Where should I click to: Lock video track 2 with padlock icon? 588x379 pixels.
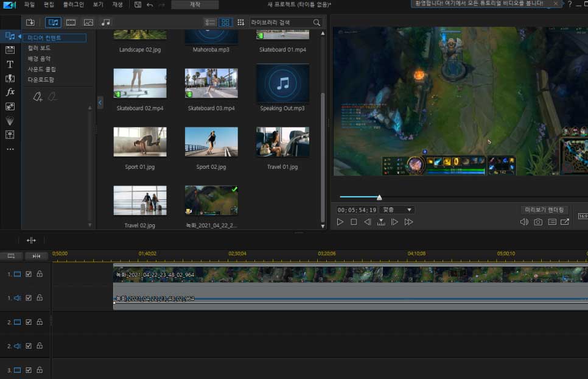coord(40,322)
